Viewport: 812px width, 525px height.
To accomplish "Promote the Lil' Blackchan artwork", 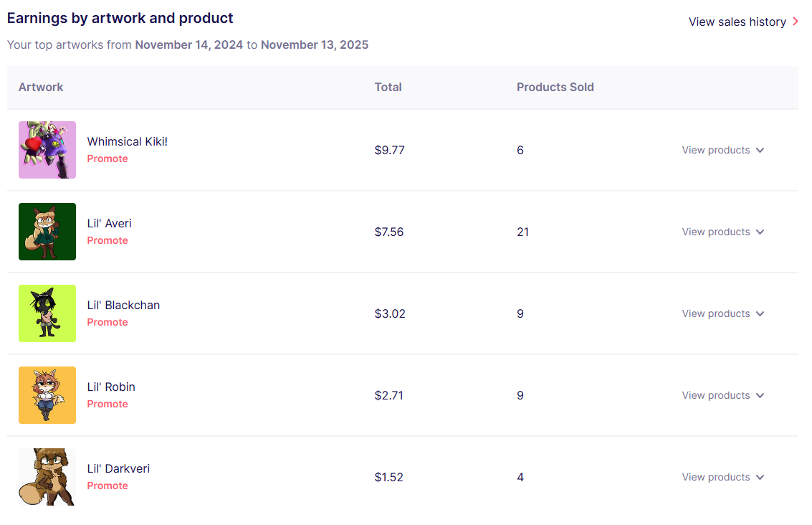I will [108, 322].
